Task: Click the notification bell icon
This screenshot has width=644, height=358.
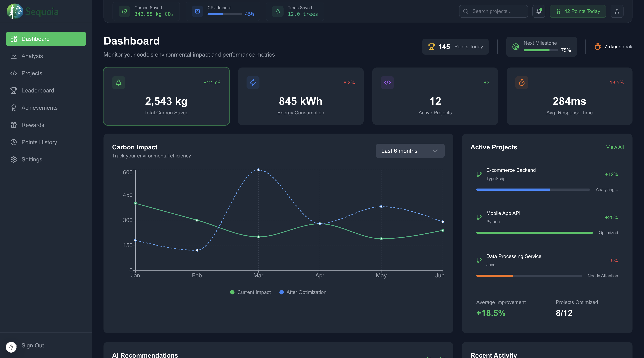Action: pos(539,11)
